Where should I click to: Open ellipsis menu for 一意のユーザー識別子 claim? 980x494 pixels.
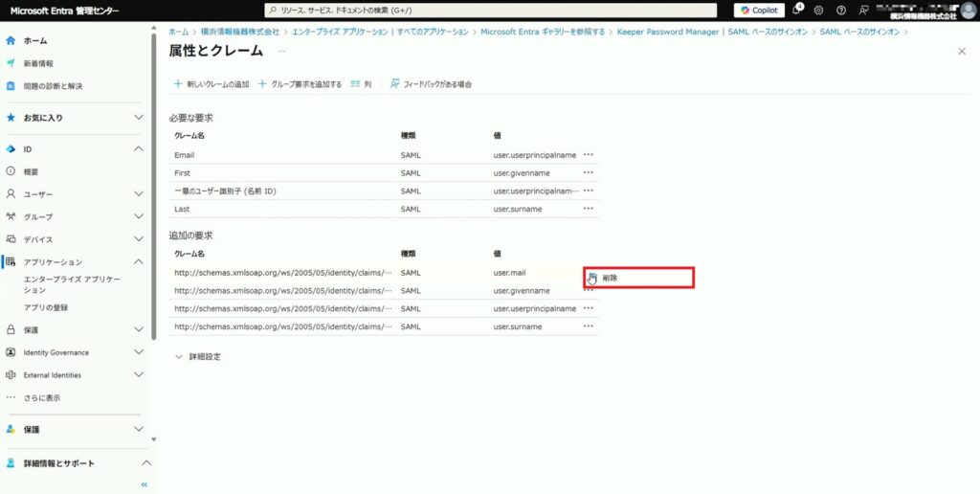coord(589,191)
